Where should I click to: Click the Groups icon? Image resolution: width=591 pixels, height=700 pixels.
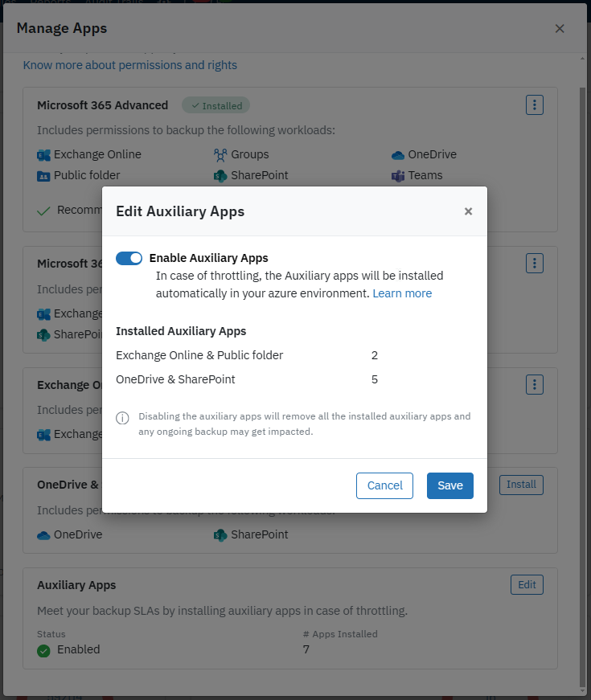click(220, 154)
